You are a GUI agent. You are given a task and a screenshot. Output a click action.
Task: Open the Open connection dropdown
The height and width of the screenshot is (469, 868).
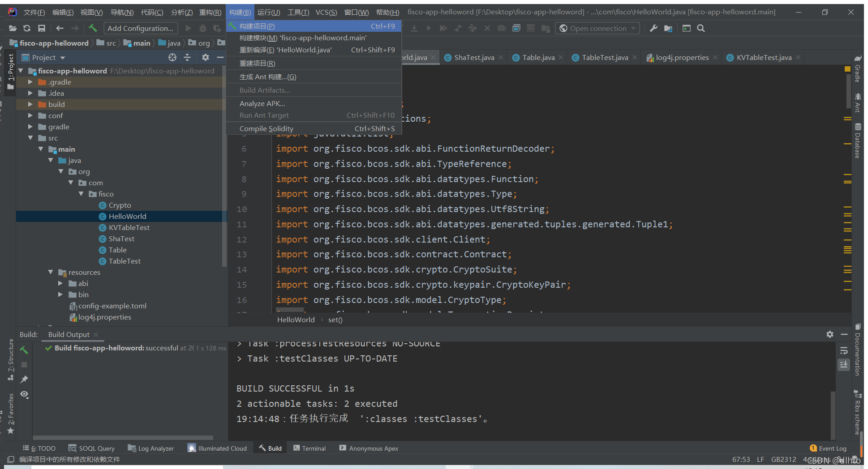tap(597, 28)
